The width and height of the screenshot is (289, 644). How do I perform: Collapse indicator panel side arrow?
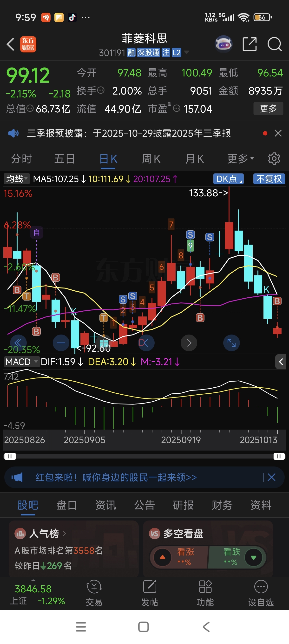pyautogui.click(x=281, y=362)
